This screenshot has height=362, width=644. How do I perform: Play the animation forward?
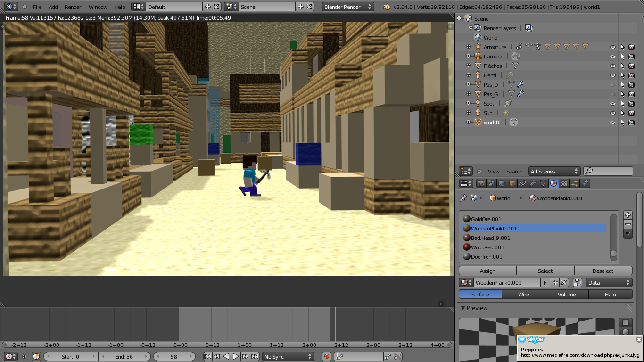[236, 357]
